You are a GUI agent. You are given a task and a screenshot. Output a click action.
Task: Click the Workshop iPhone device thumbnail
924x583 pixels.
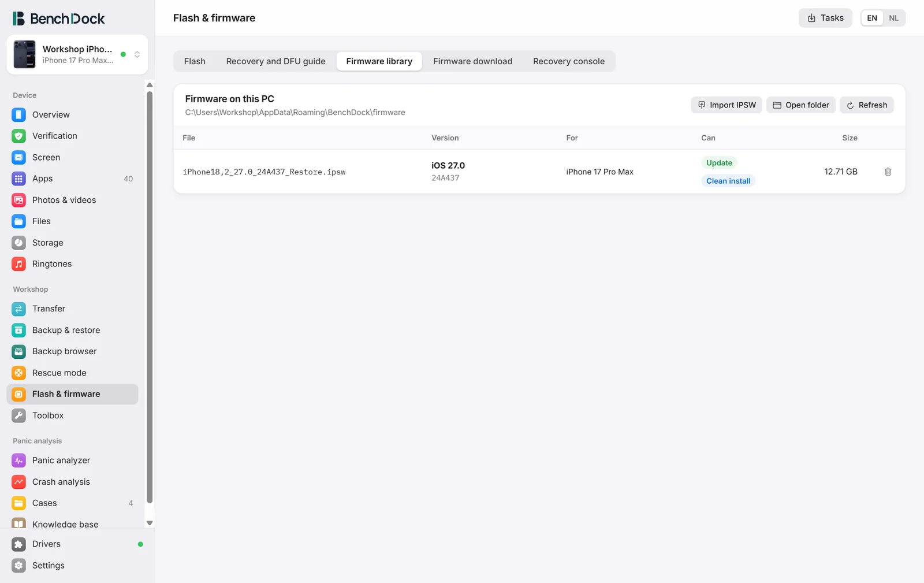pyautogui.click(x=24, y=54)
